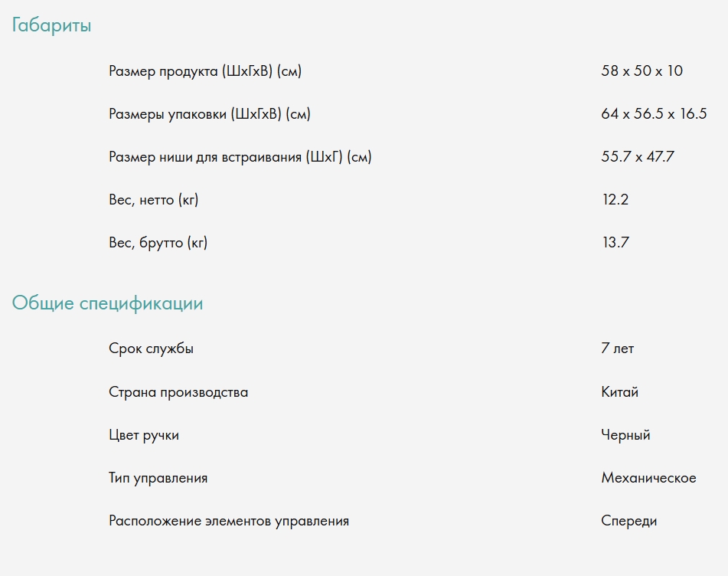Viewport: 728px width, 576px height.
Task: Click the «Страна производства» label
Action: (x=178, y=392)
